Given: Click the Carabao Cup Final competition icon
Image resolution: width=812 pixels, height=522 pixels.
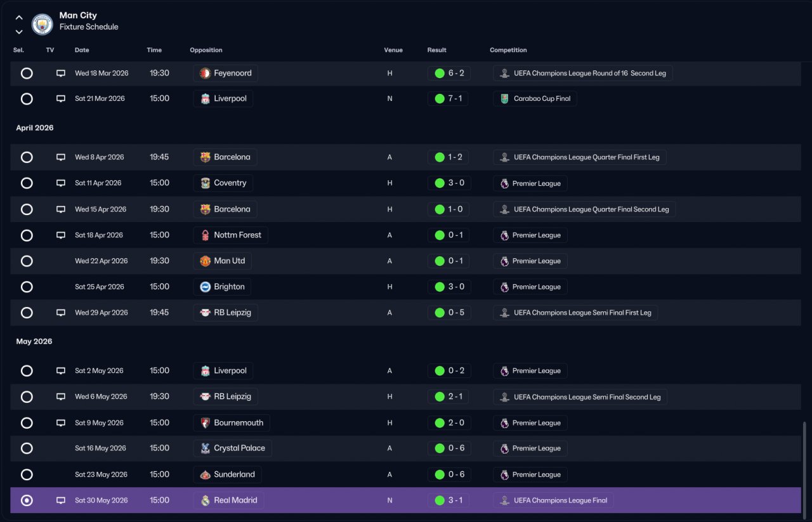Looking at the screenshot, I should pyautogui.click(x=504, y=99).
